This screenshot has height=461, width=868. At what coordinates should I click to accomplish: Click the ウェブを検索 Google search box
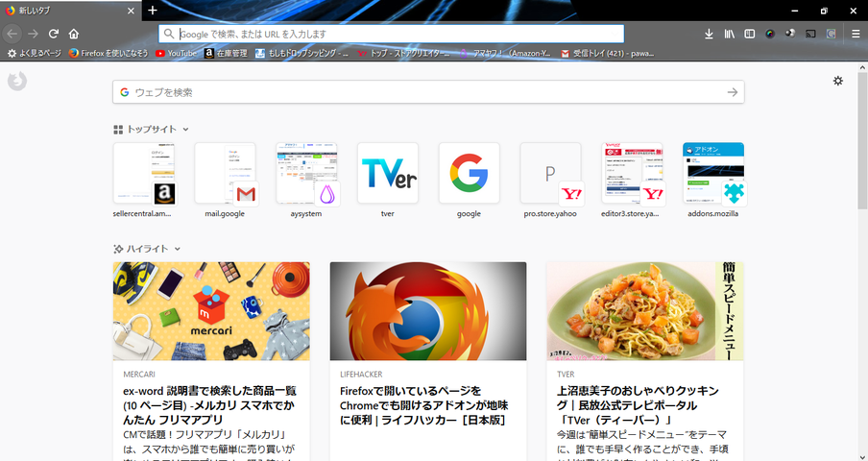click(428, 92)
